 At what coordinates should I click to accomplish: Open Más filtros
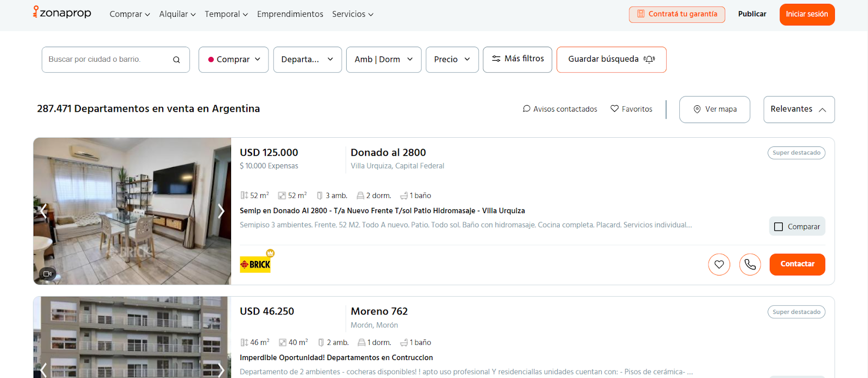[x=518, y=59]
